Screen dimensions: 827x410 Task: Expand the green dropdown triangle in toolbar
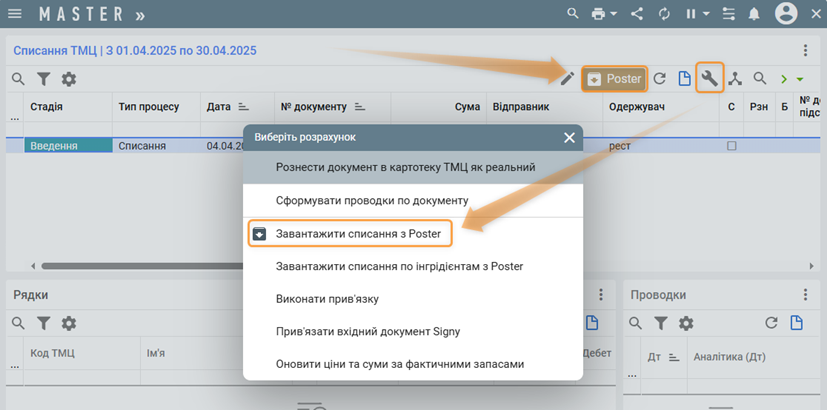[x=800, y=79]
